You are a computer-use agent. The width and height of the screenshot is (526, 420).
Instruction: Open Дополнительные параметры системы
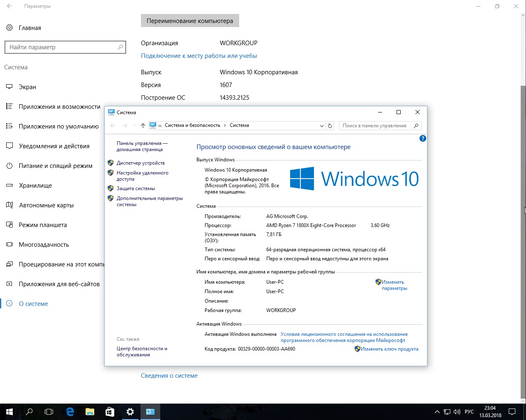[150, 201]
